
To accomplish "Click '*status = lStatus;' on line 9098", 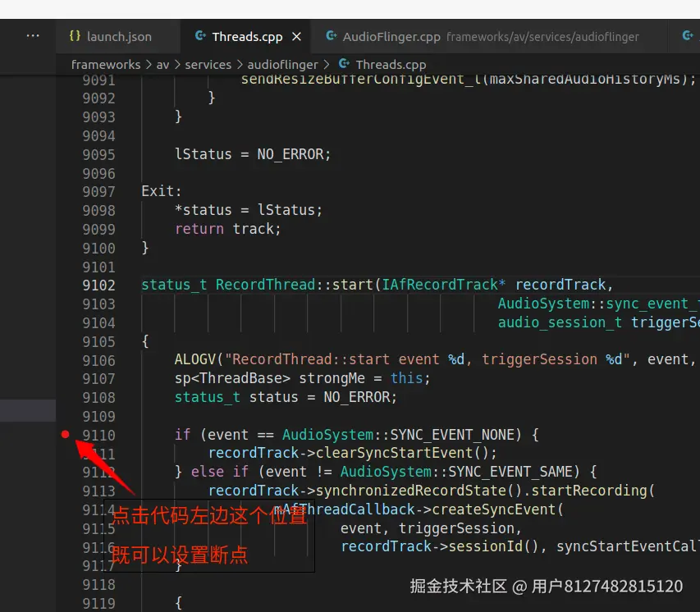I will pyautogui.click(x=248, y=210).
